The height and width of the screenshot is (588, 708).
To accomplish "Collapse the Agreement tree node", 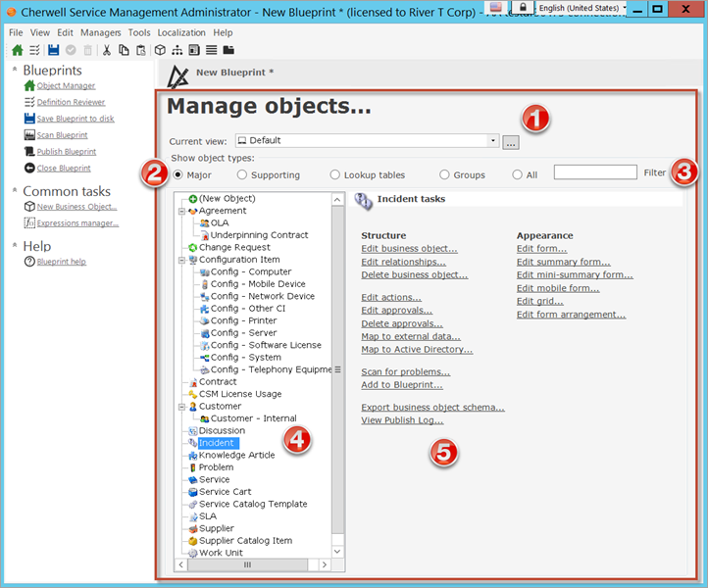I will 181,211.
